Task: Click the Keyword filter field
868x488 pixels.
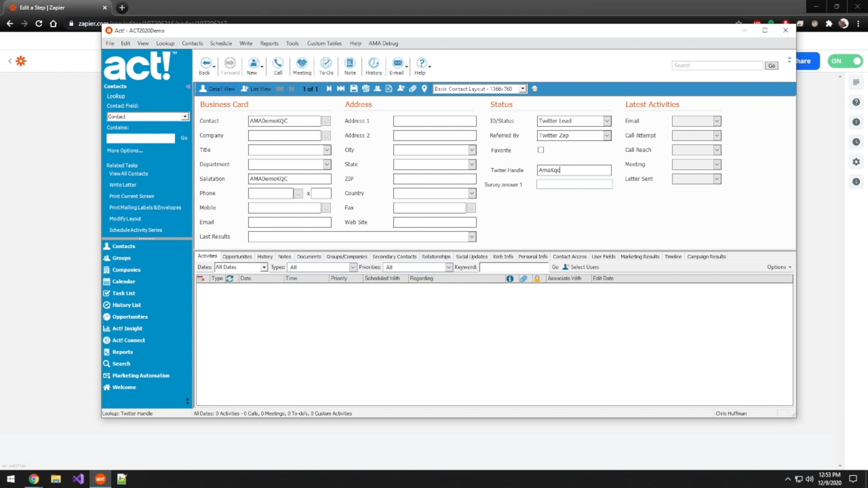Action: pyautogui.click(x=514, y=267)
